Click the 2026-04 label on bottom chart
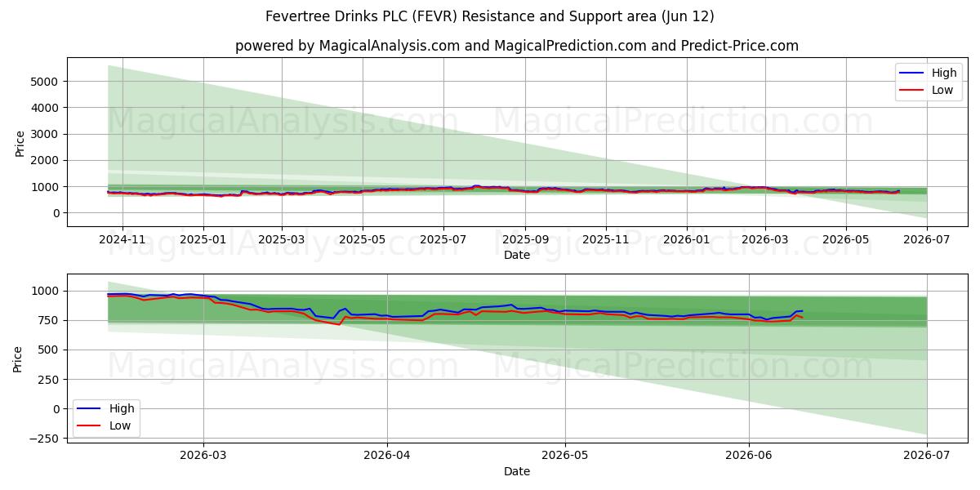Image resolution: width=980 pixels, height=490 pixels. pyautogui.click(x=387, y=457)
